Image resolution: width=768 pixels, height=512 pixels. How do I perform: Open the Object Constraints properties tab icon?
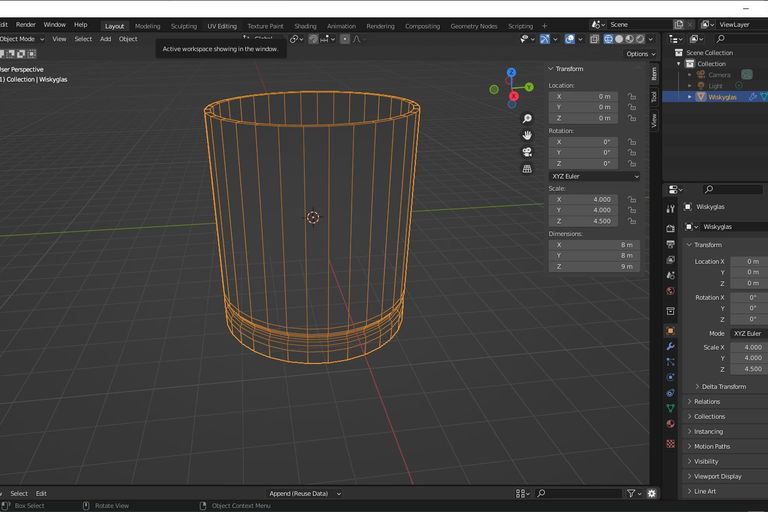pyautogui.click(x=671, y=393)
